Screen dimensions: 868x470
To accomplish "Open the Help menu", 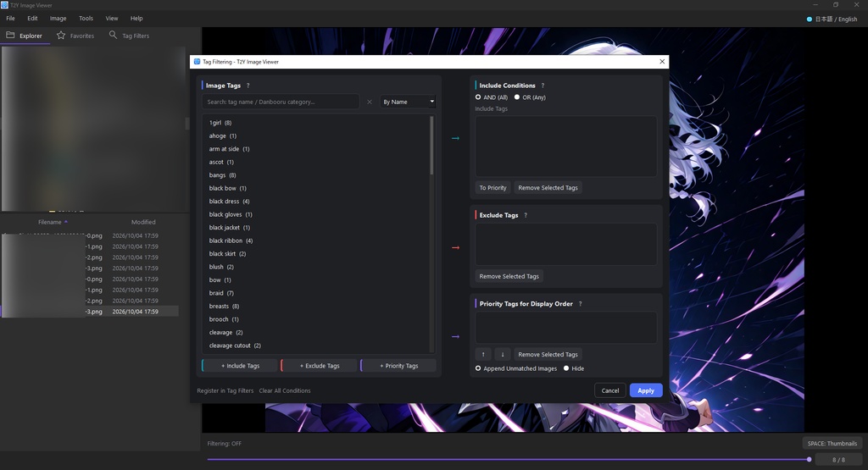I will point(136,19).
